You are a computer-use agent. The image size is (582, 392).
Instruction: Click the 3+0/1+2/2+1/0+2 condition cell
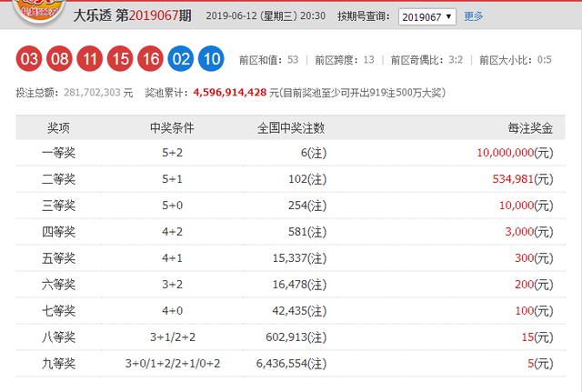click(x=173, y=364)
